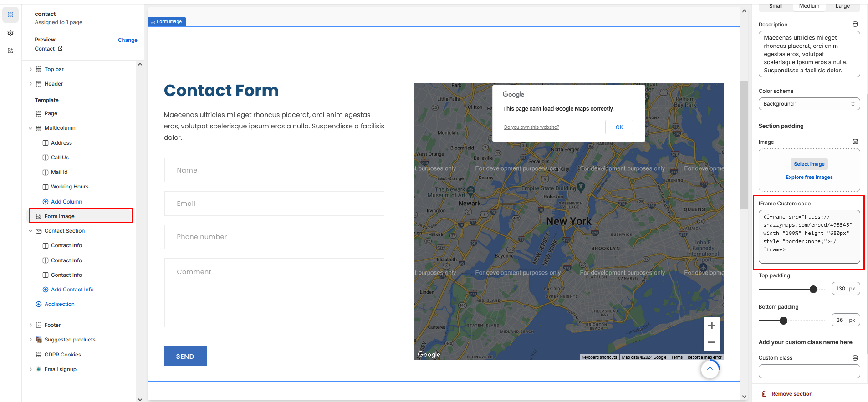Click Add Contact Info
868x402 pixels.
click(68, 290)
